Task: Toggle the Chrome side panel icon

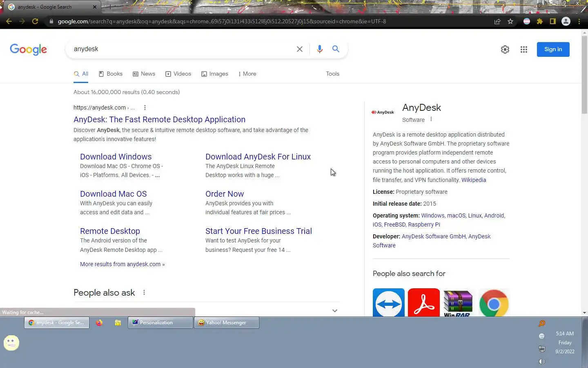Action: pyautogui.click(x=553, y=21)
